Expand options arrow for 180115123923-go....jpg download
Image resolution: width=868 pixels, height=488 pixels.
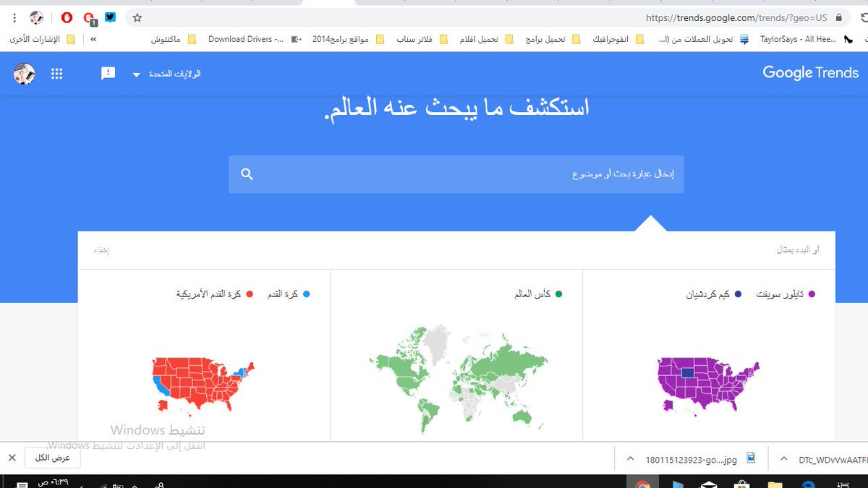629,458
